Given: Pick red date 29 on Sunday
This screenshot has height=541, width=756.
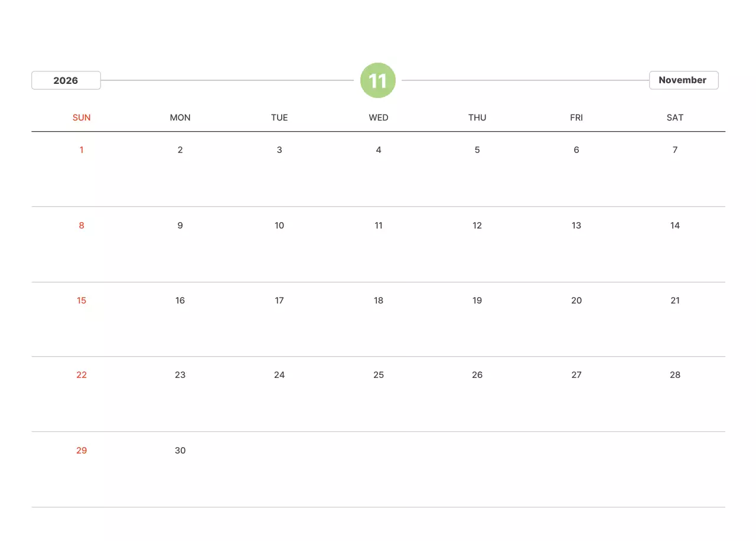Looking at the screenshot, I should 82,451.
